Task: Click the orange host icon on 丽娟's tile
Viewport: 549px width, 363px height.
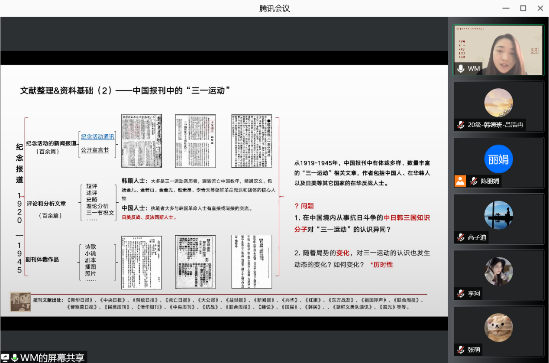Action: [460, 181]
